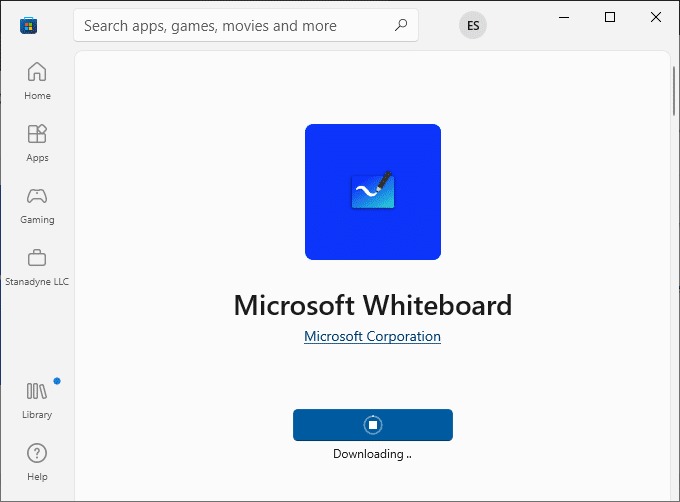Image resolution: width=680 pixels, height=502 pixels.
Task: Open the ES account profile menu
Action: pos(473,25)
